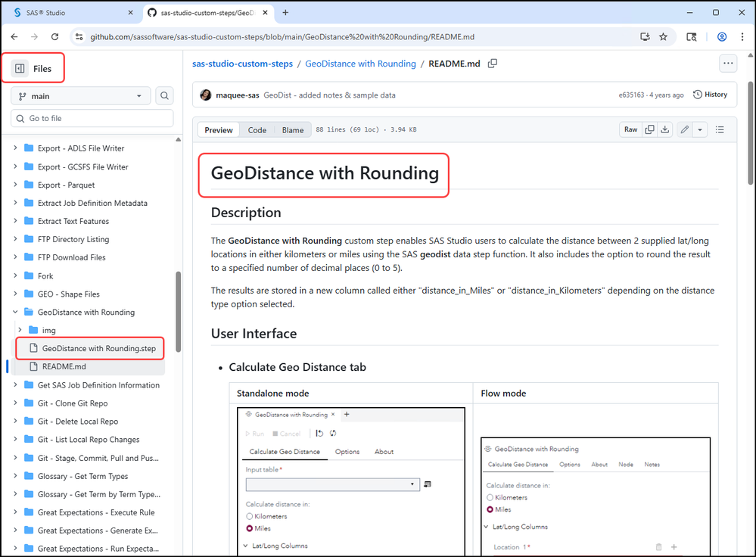
Task: Close the SAS Studio tab
Action: tap(130, 13)
